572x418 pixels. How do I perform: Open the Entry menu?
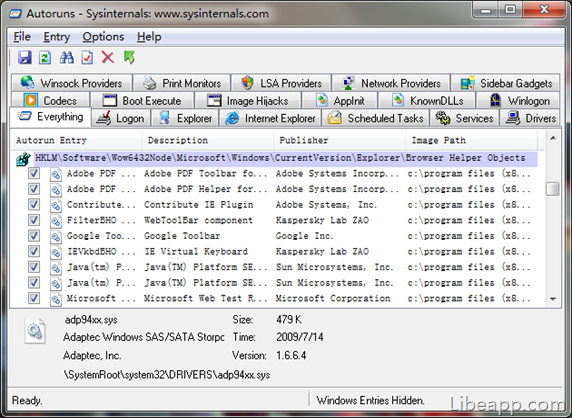(x=57, y=37)
